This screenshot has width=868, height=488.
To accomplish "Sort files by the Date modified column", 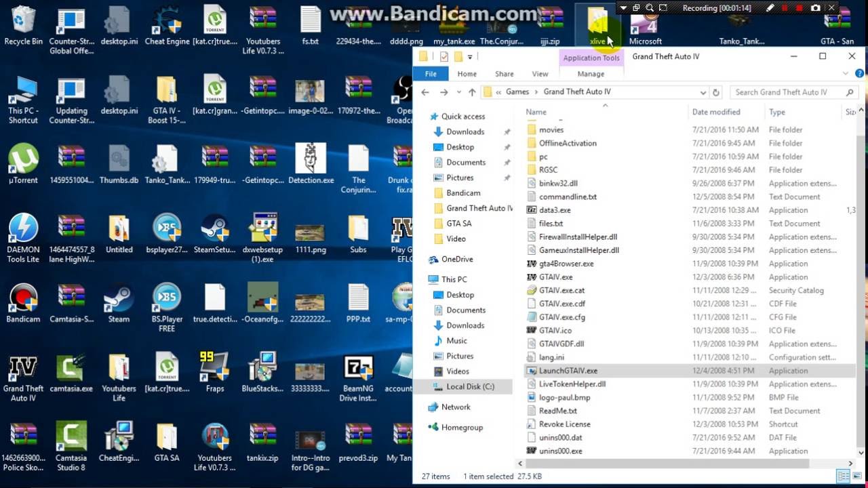I will (716, 112).
